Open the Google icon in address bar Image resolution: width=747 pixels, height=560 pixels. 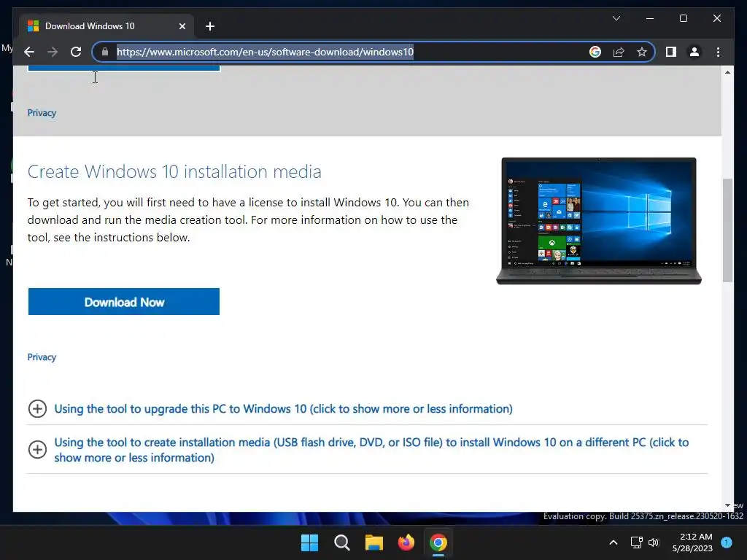(595, 52)
